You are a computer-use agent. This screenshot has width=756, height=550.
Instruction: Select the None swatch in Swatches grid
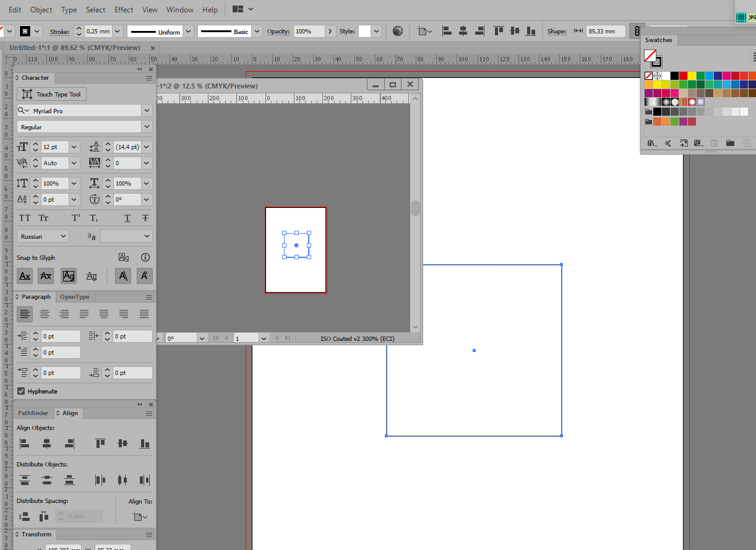tap(648, 75)
